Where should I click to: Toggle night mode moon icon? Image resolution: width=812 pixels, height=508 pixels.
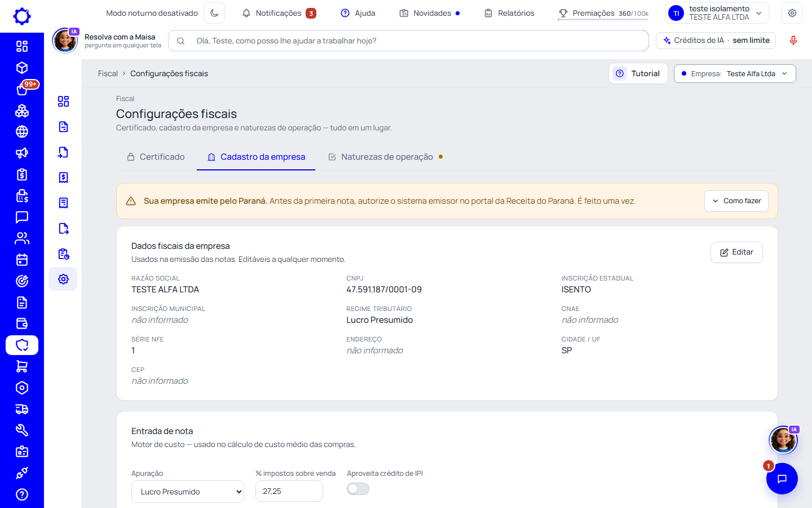tap(214, 13)
